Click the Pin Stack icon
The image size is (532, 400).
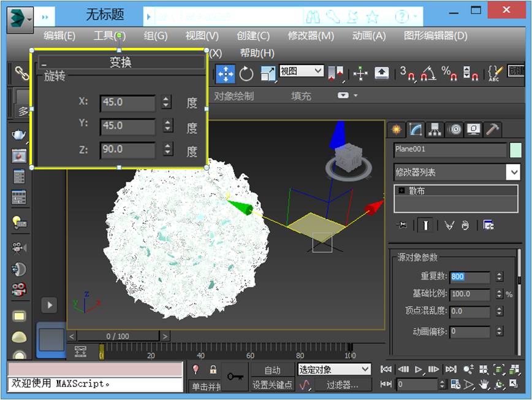(402, 225)
